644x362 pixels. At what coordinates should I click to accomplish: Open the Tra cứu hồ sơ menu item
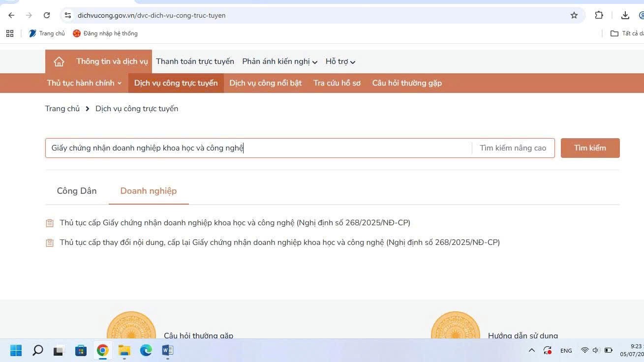337,83
